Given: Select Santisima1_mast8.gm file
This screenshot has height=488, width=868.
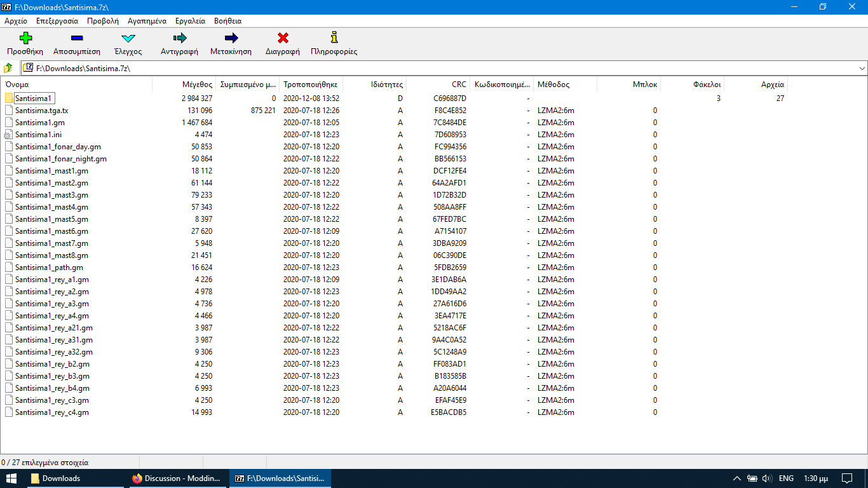Looking at the screenshot, I should pos(51,255).
